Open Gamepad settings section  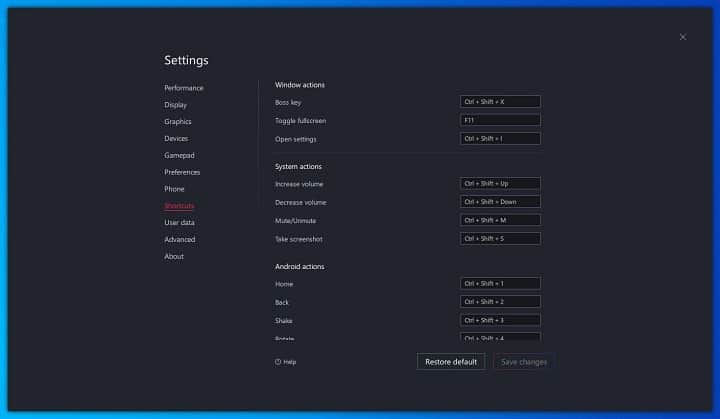[179, 155]
